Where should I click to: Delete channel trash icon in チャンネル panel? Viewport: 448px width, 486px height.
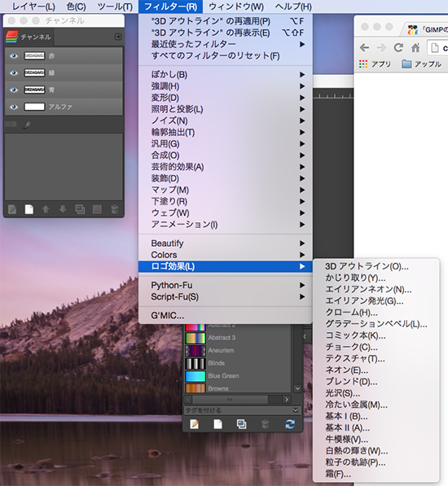pyautogui.click(x=114, y=209)
